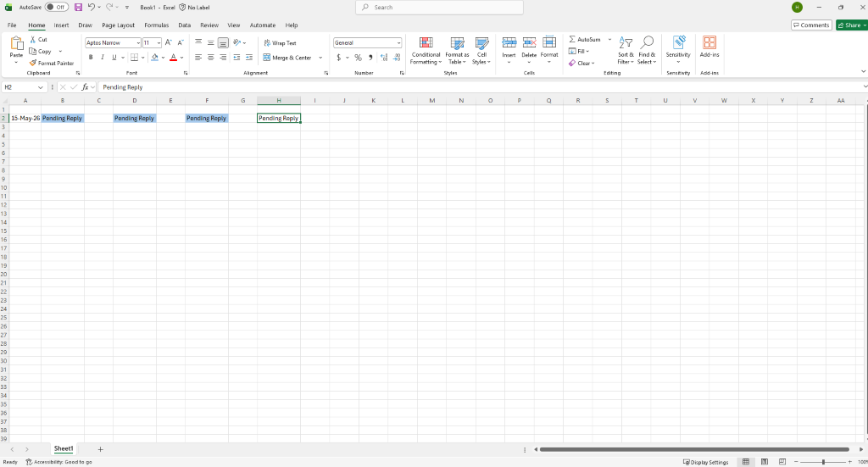
Task: Add a new sheet with plus button
Action: (100, 449)
